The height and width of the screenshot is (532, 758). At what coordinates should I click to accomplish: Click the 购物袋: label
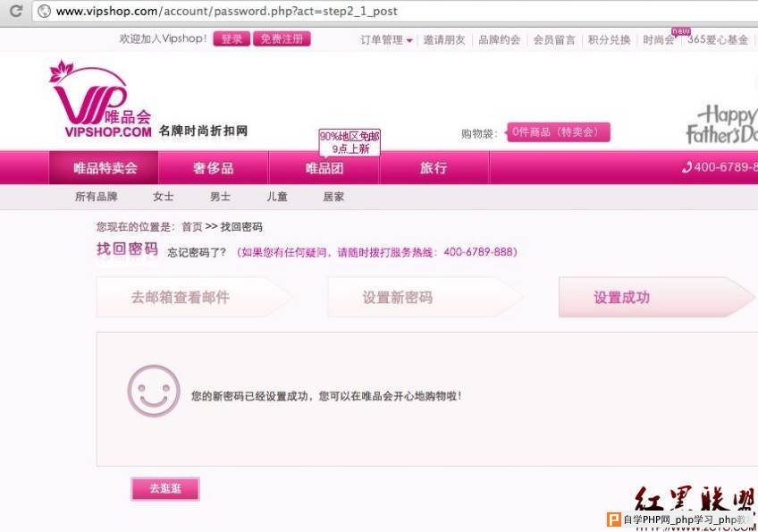point(479,133)
